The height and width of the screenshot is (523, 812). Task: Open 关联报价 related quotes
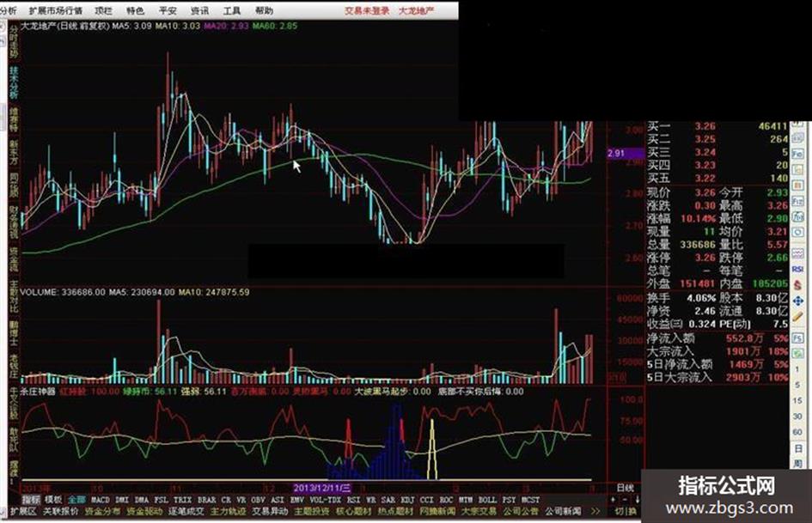[61, 512]
